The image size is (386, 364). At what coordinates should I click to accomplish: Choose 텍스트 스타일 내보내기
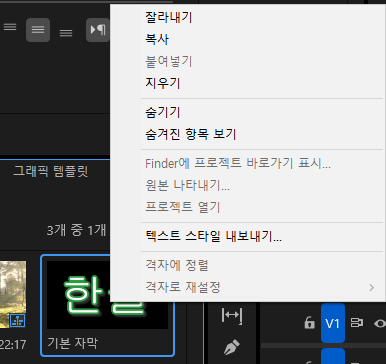click(213, 236)
